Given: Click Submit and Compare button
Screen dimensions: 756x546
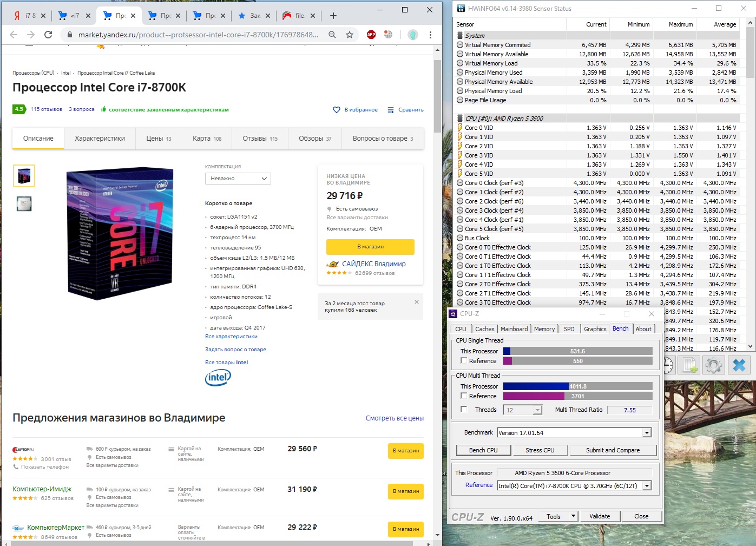Looking at the screenshot, I should pyautogui.click(x=613, y=450).
